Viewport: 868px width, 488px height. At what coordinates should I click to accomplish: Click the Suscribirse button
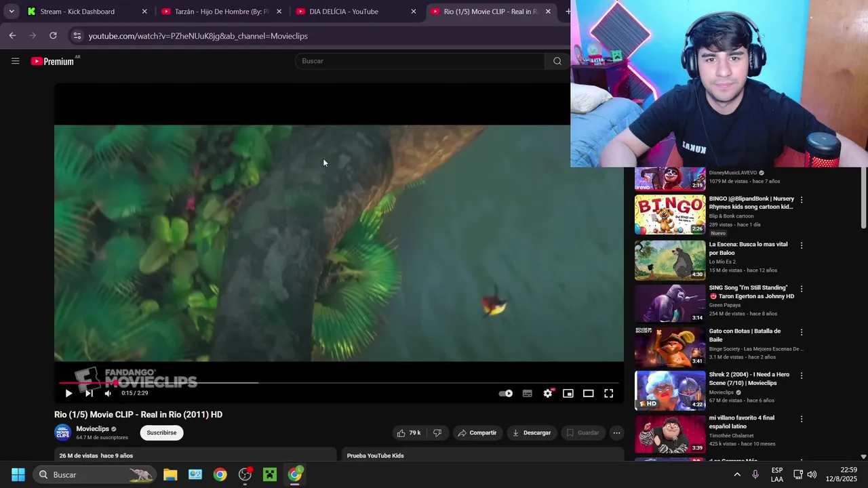[x=161, y=432]
